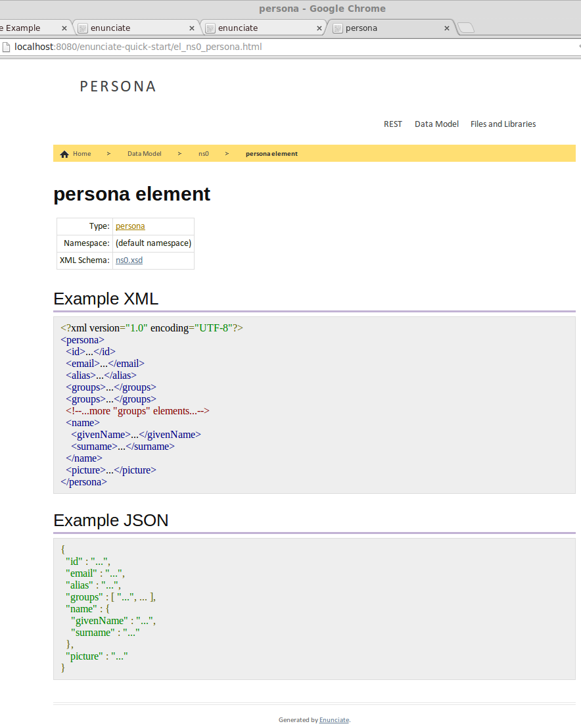Open the ns0.xsd schema link
581x728 pixels.
coord(129,260)
